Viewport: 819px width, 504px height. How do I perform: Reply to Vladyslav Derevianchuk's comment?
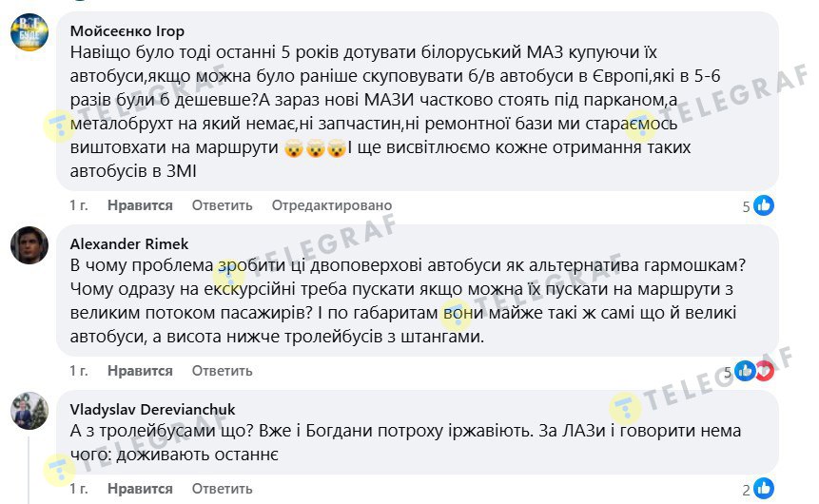pos(222,489)
